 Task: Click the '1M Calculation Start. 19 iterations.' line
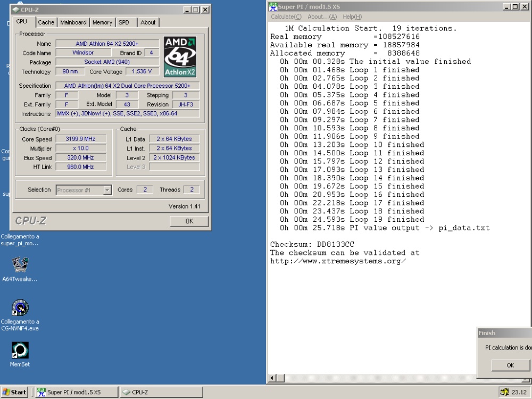371,28
